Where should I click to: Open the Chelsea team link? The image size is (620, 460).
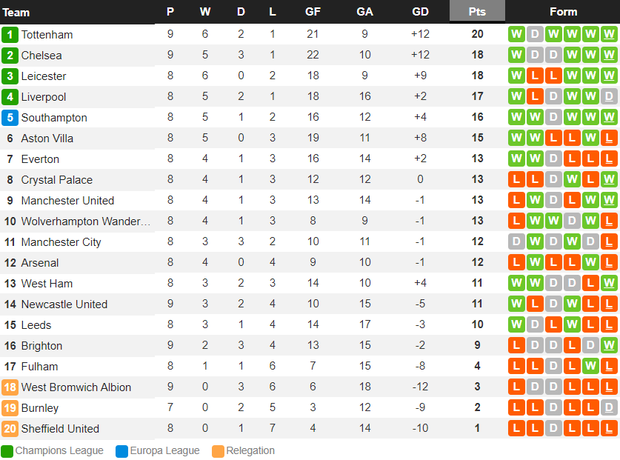tap(42, 55)
